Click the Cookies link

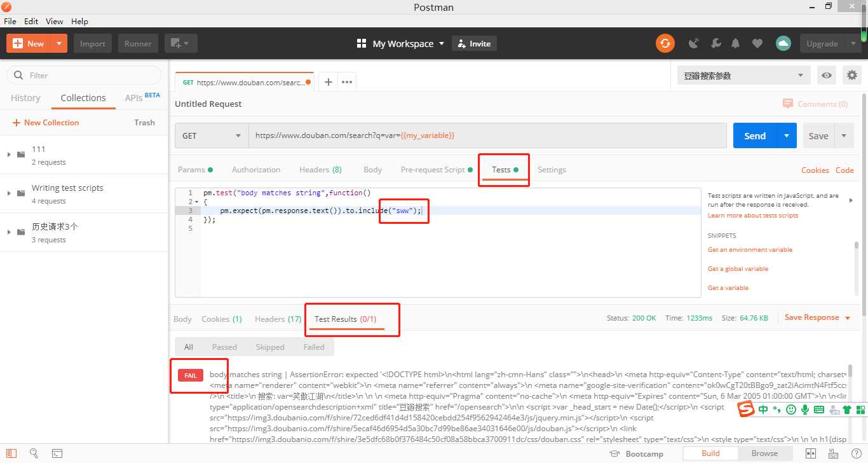(x=815, y=170)
